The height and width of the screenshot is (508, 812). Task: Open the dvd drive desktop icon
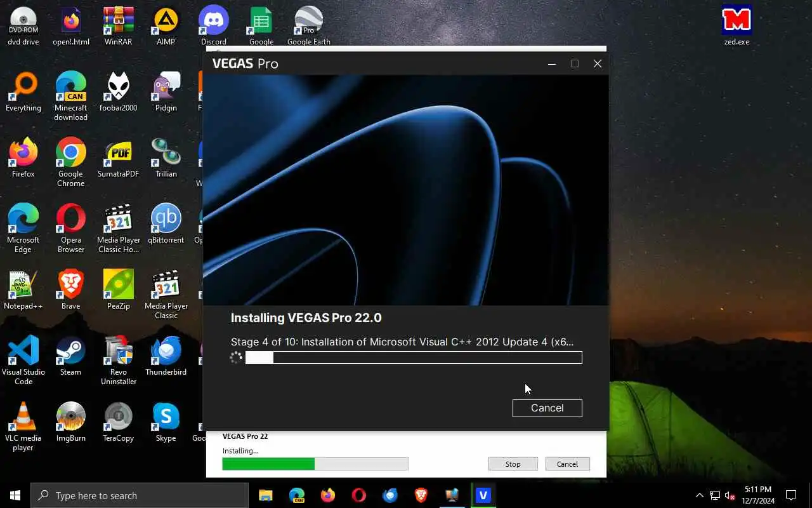click(x=23, y=26)
